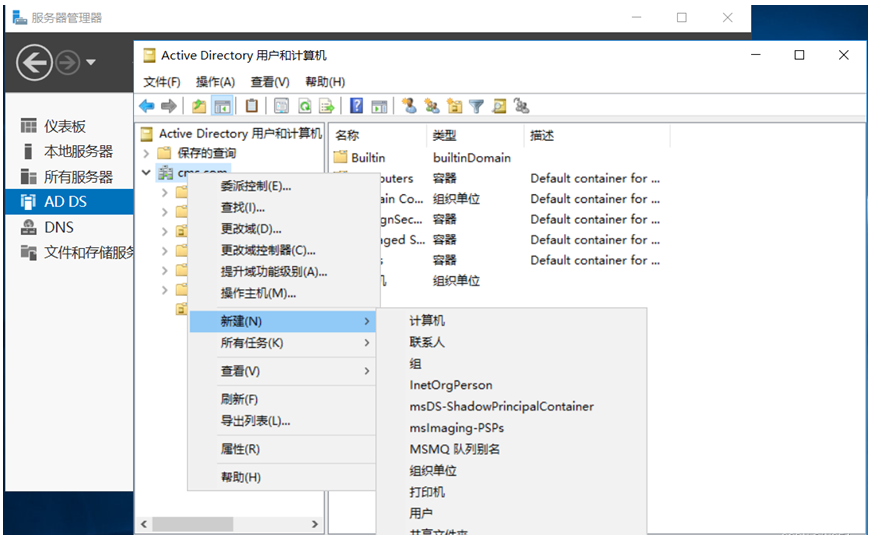Open the navigation history dropdown arrow in Server Manager
The height and width of the screenshot is (535, 878).
click(x=91, y=63)
